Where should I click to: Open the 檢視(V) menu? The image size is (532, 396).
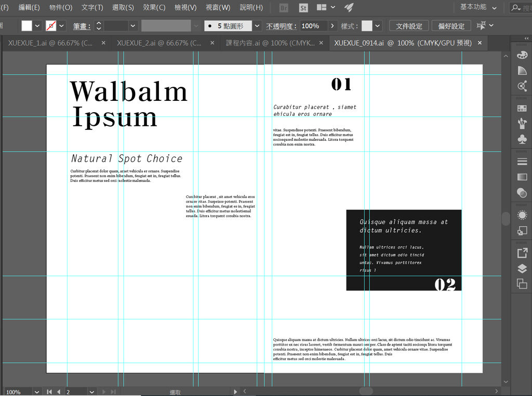click(x=185, y=7)
